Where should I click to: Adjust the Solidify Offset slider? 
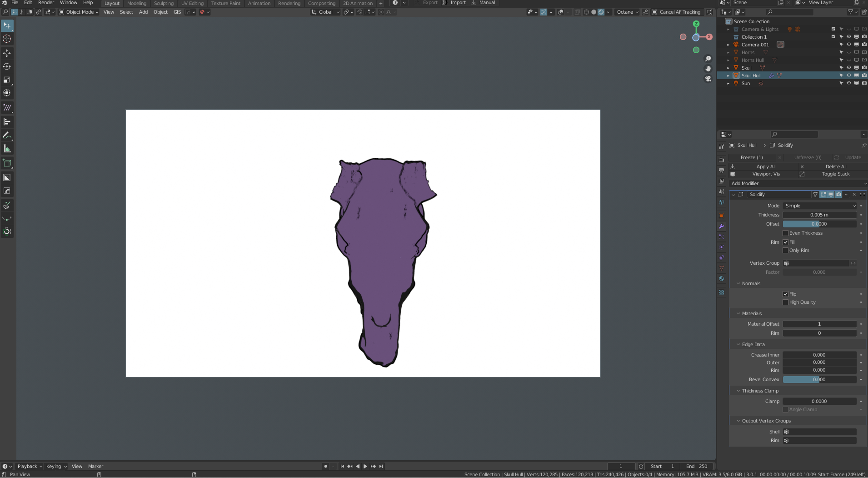point(819,224)
